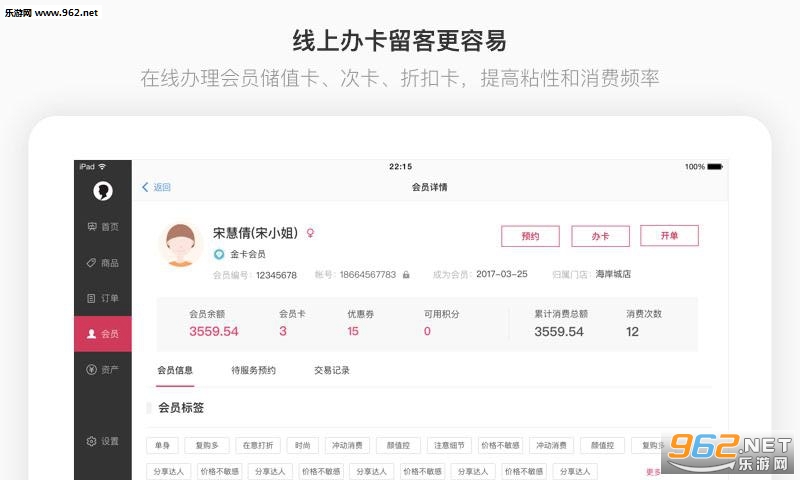Click the 金卡会员 level text
This screenshot has width=800, height=480.
pyautogui.click(x=247, y=254)
